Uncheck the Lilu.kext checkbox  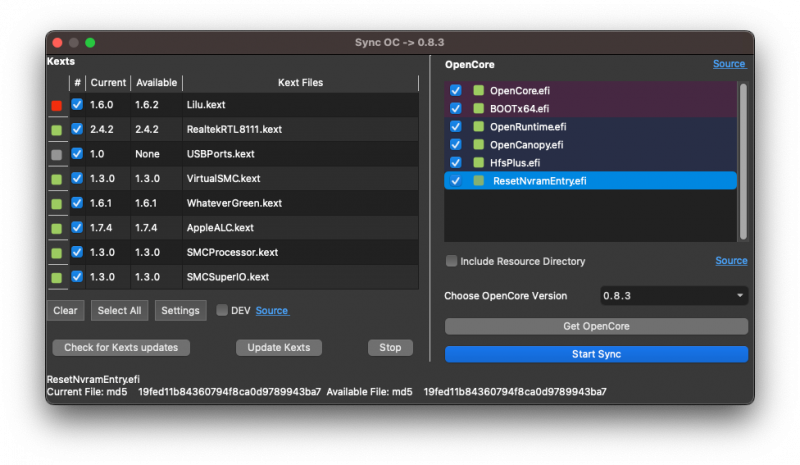tap(77, 104)
